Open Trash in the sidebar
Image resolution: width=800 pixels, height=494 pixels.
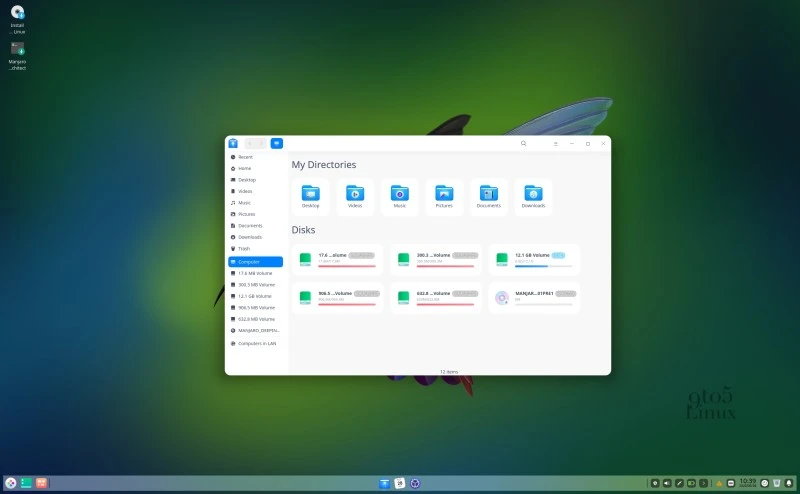(x=255, y=249)
